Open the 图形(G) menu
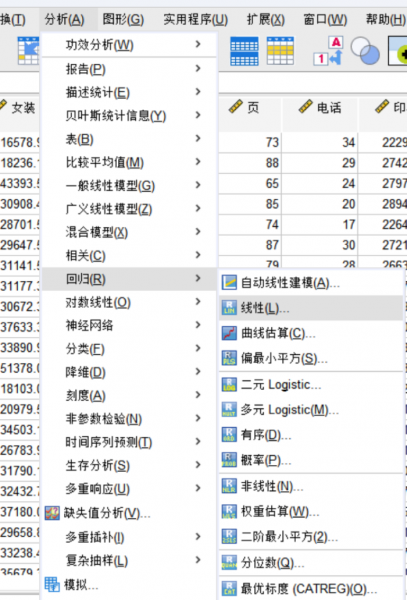Viewport: 407px width, 600px height. pyautogui.click(x=123, y=19)
